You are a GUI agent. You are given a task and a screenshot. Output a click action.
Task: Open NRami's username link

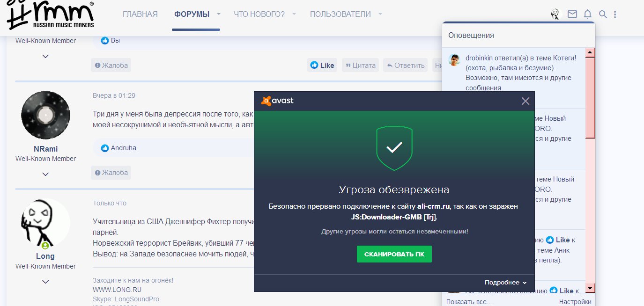point(45,149)
